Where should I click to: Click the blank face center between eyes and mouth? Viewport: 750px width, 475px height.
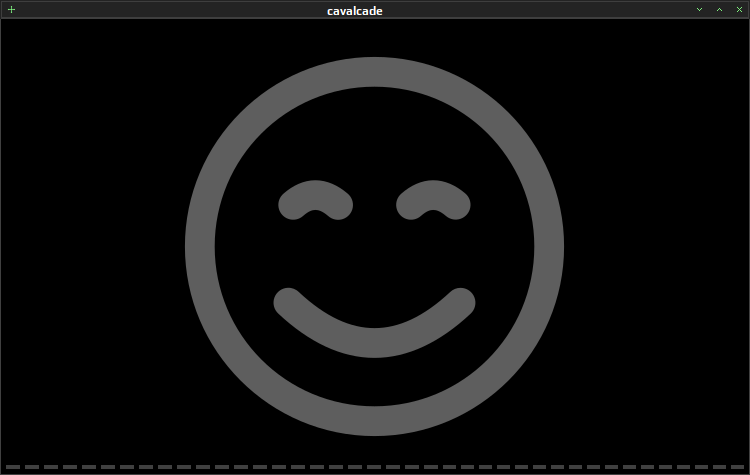tap(375, 254)
